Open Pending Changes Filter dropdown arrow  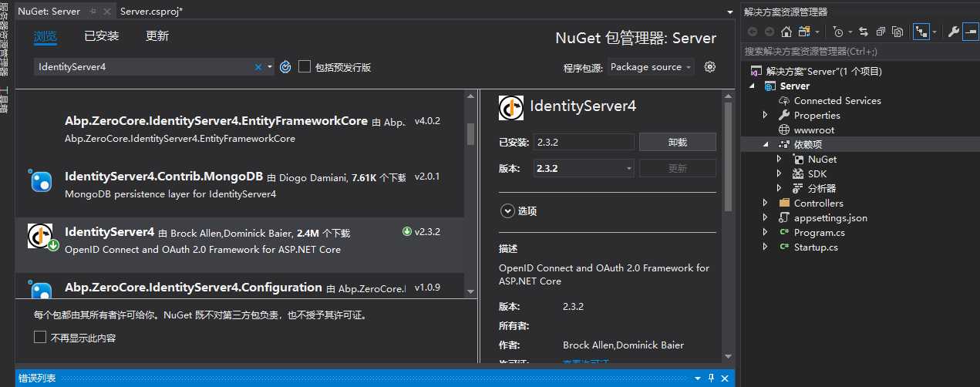850,32
